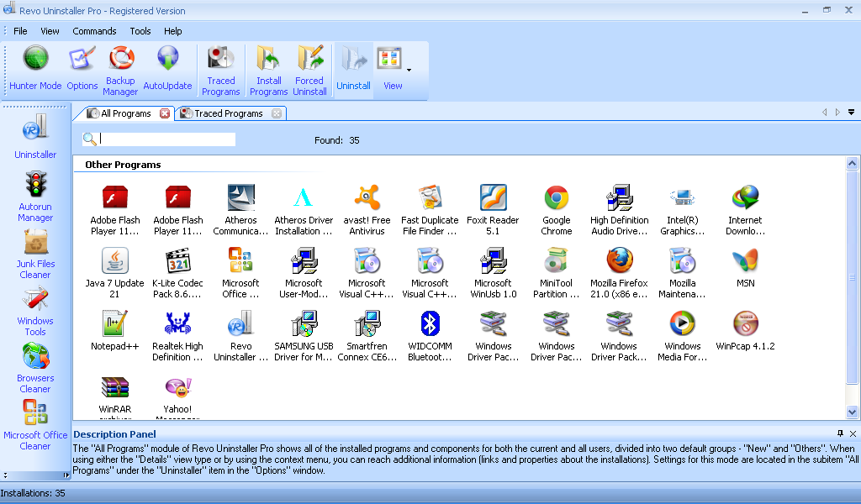Open Traced Programs toolbar button
Viewport: 861px width, 504px height.
(x=221, y=71)
